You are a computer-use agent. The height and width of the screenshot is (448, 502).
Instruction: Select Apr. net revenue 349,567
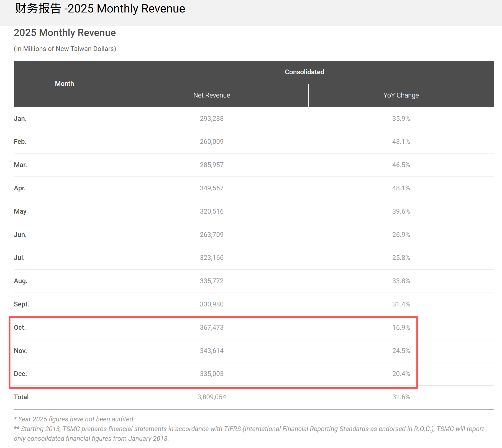click(212, 188)
